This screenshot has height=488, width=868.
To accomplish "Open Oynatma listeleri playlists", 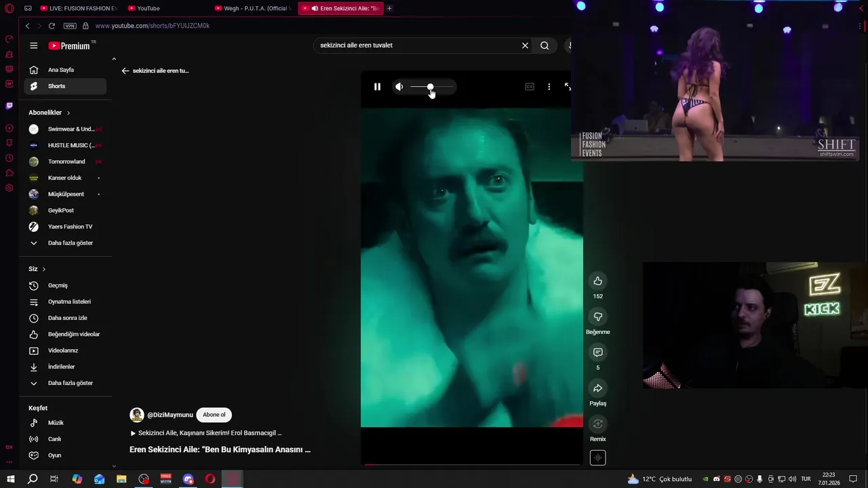I will tap(65, 302).
